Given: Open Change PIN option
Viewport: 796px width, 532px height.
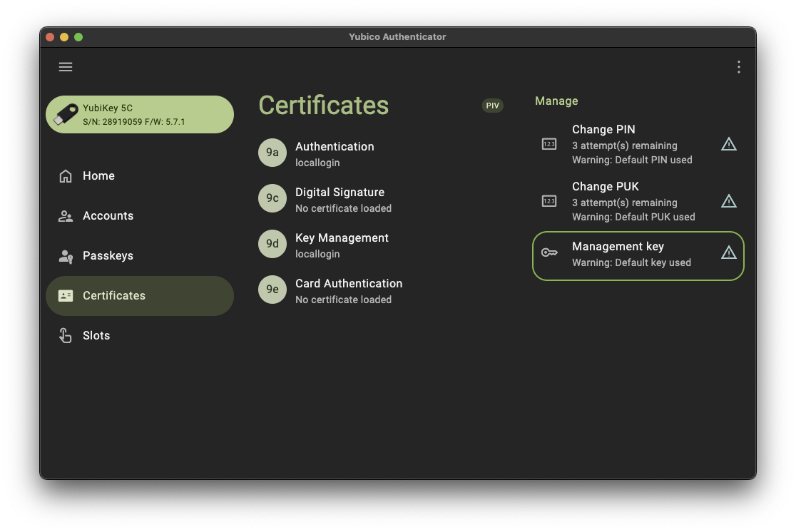Looking at the screenshot, I should [638, 145].
